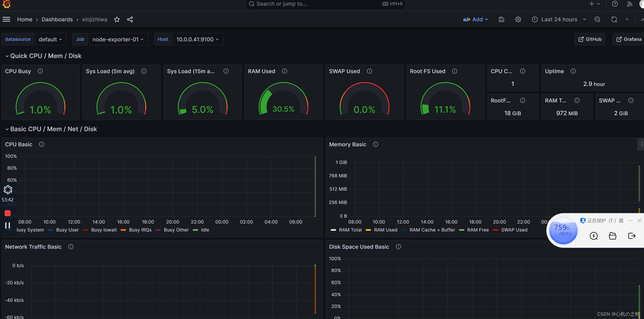The image size is (644, 319).
Task: Show Disk Space Used Basic info
Action: (398, 247)
